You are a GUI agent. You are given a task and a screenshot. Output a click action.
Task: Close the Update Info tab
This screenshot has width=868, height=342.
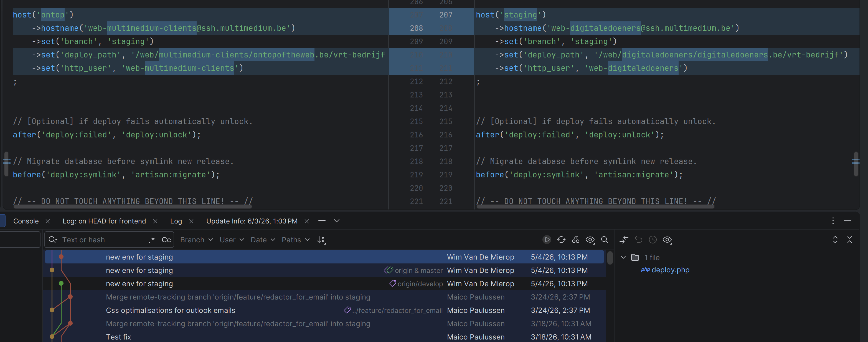coord(307,221)
